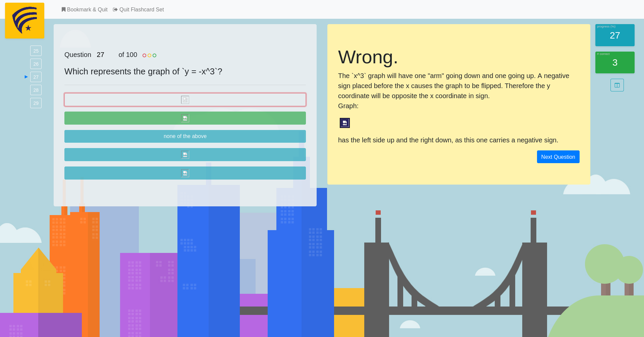Click the broken graph image in explanation
644x337 pixels.
(x=345, y=123)
